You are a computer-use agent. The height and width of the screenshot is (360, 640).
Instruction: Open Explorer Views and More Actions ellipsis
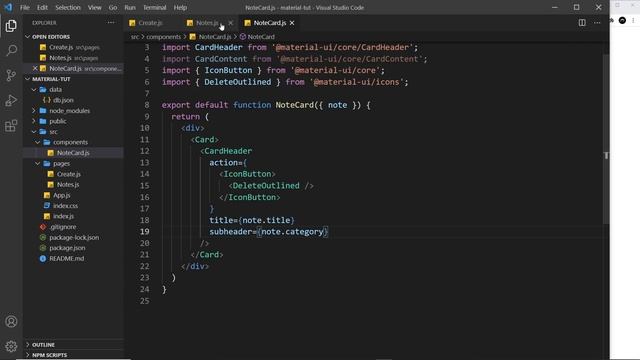coord(111,23)
